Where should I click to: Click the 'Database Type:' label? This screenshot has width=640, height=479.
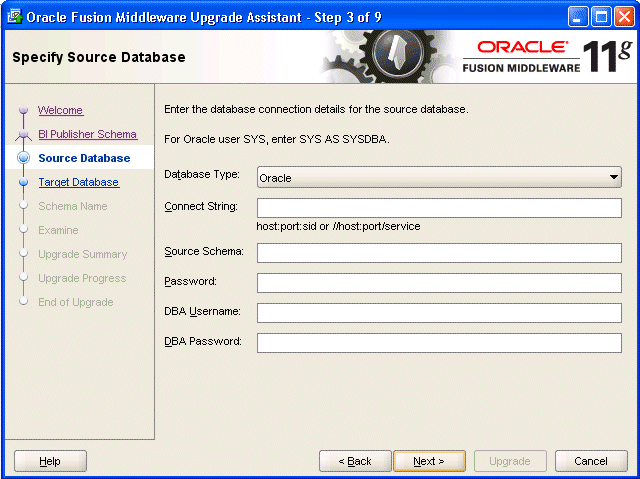[x=202, y=174]
